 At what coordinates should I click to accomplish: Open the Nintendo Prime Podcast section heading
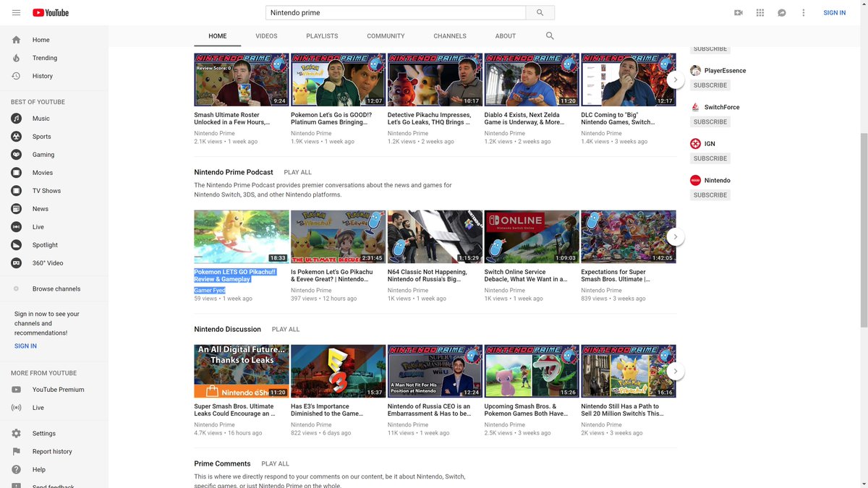pyautogui.click(x=234, y=172)
